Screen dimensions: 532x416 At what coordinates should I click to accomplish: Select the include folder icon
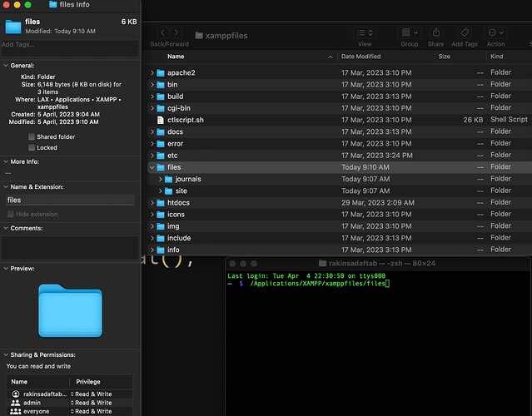161,238
